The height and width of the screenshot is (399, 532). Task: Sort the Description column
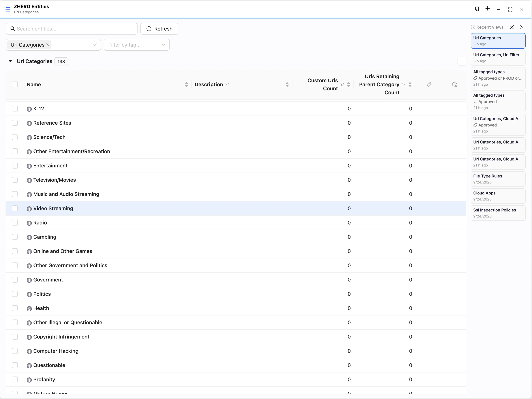[x=287, y=84]
